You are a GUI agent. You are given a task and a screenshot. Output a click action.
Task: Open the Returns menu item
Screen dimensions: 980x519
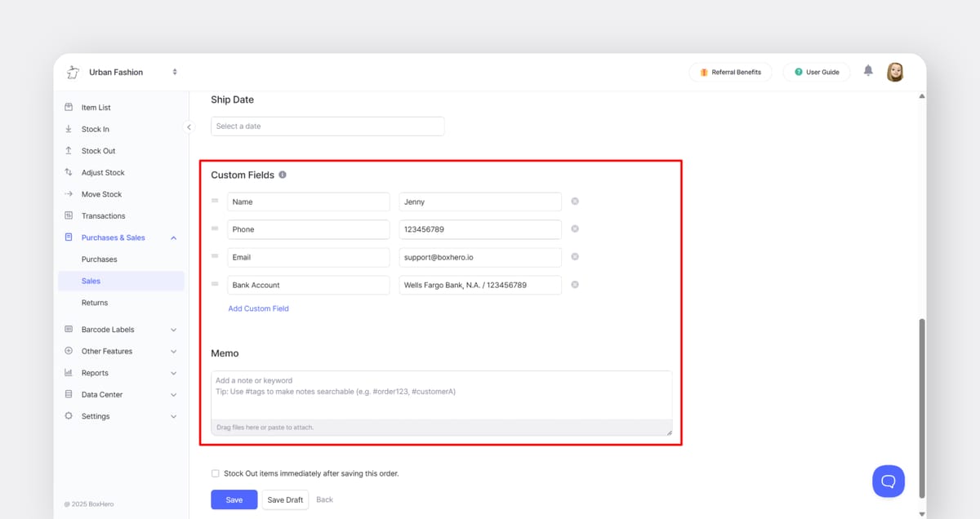pos(94,302)
